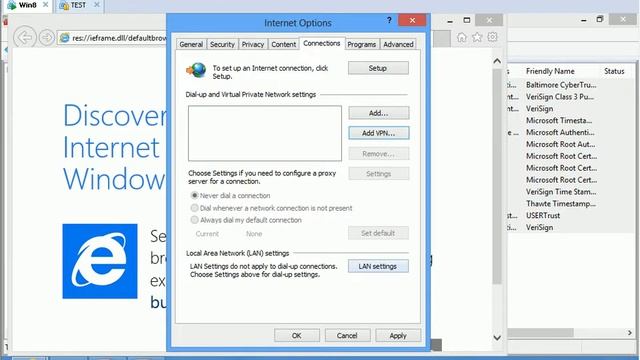640x360 pixels.
Task: Click the Friendly Name column header
Action: click(x=550, y=71)
